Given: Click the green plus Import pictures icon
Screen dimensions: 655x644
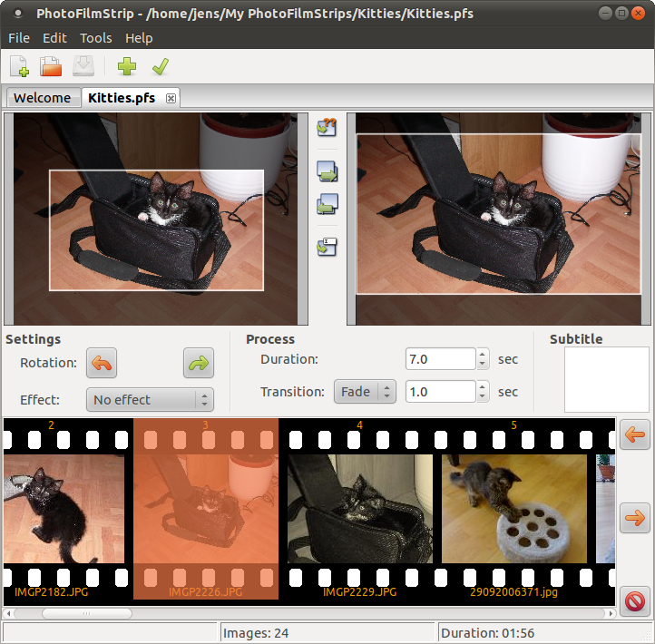Looking at the screenshot, I should coord(127,66).
